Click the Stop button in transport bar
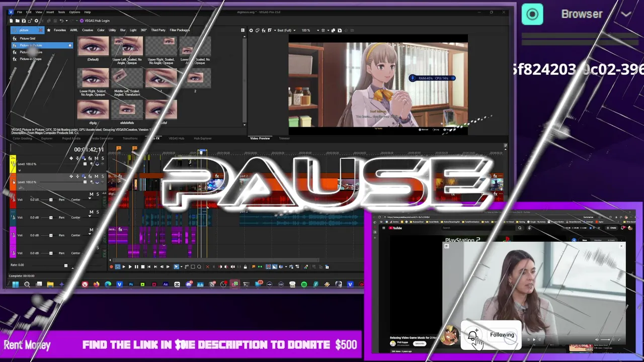The image size is (644, 362). tap(143, 266)
